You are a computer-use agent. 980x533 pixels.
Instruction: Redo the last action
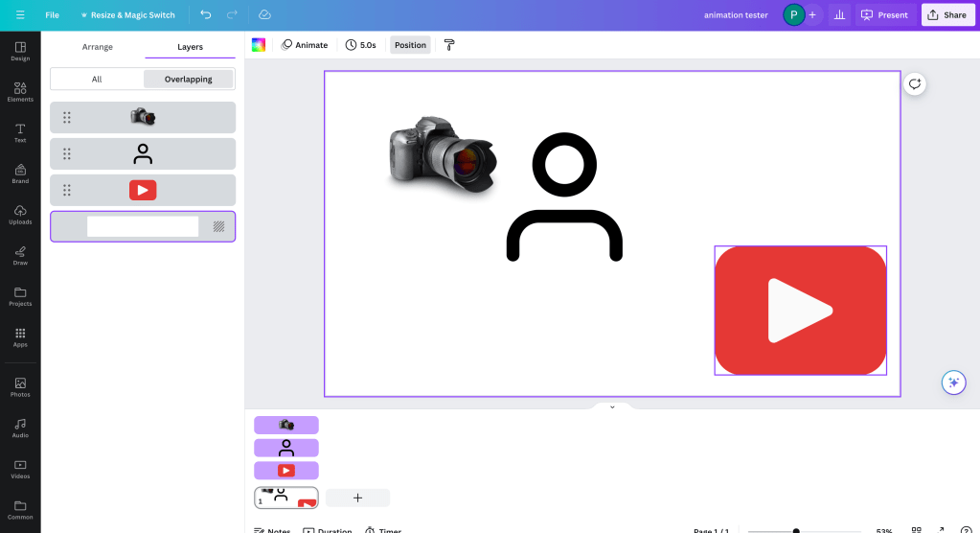tap(232, 15)
